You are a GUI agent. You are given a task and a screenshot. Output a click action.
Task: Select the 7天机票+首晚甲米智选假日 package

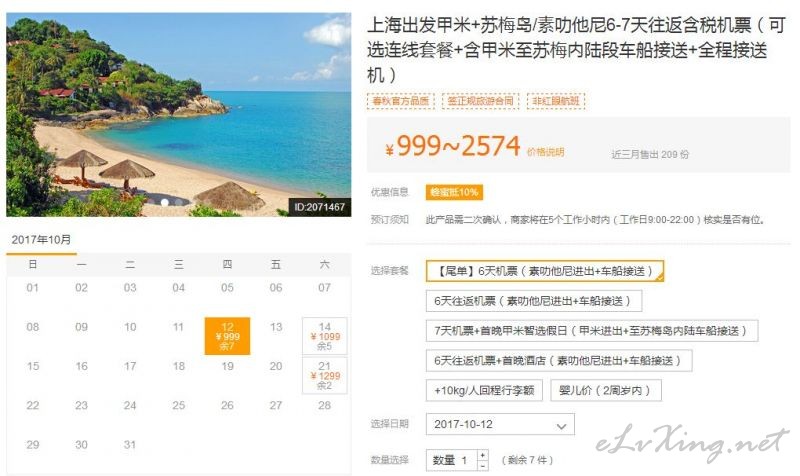coord(592,331)
